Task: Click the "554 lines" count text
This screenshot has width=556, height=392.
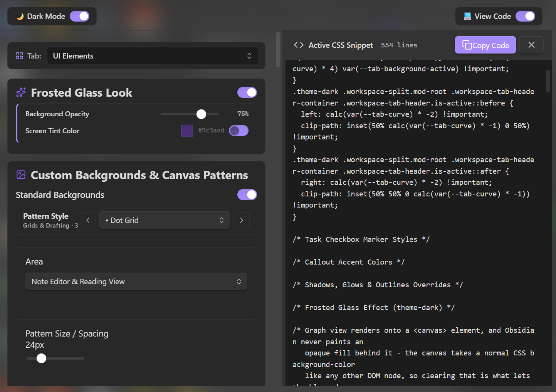Action: [399, 45]
